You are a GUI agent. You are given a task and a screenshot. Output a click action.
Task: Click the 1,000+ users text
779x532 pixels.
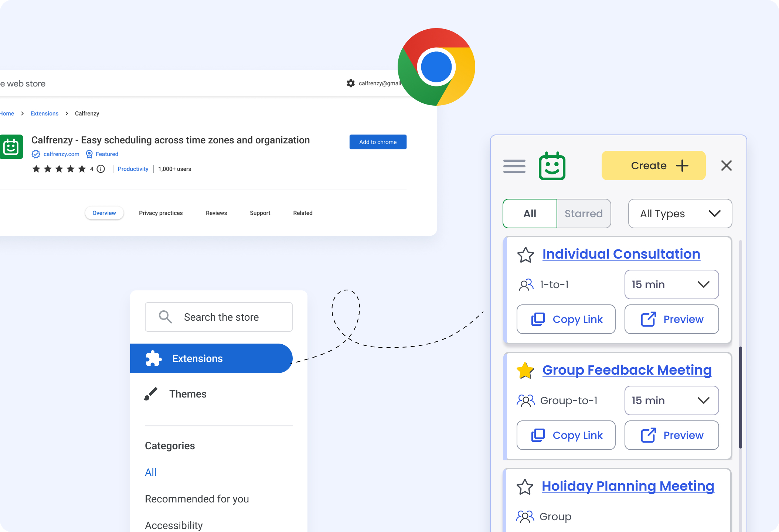pos(174,169)
